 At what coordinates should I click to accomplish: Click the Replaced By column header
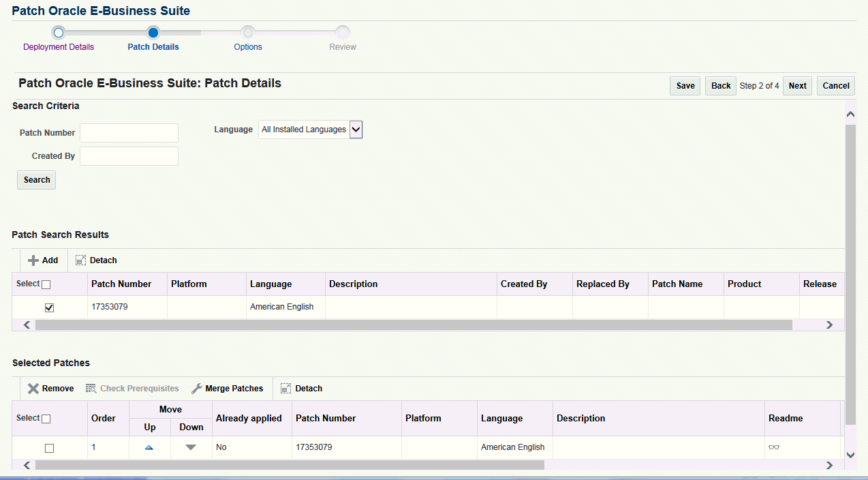coord(603,284)
